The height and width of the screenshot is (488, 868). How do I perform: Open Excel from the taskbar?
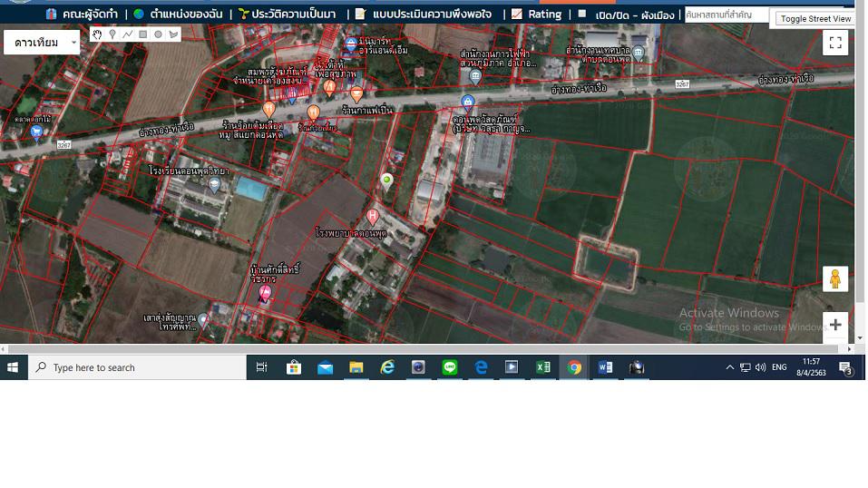click(543, 367)
